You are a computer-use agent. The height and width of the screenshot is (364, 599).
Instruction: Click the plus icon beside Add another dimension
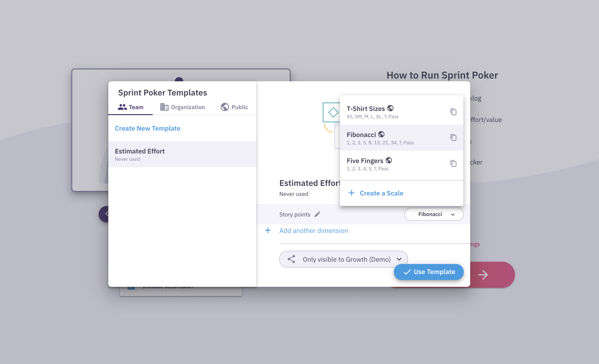(268, 230)
